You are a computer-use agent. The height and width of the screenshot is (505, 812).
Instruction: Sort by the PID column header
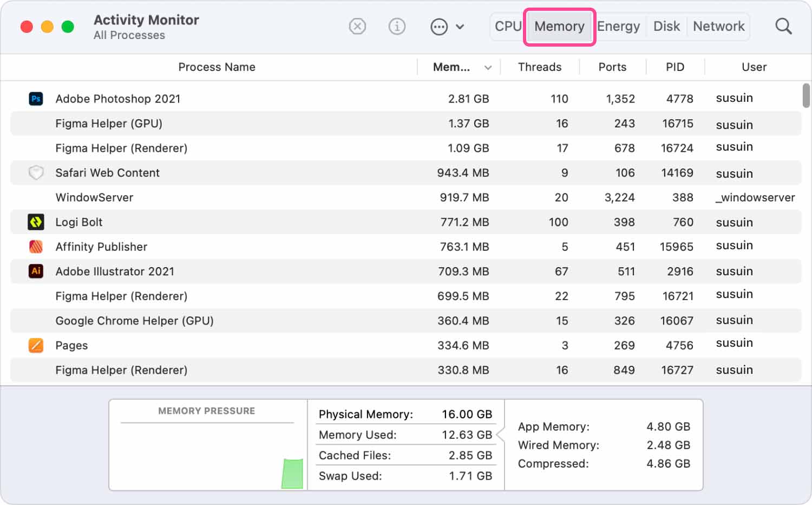point(675,67)
